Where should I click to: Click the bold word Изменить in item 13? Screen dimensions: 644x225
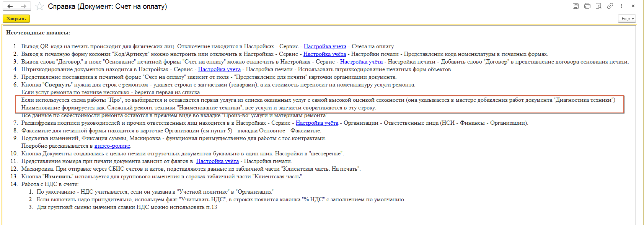(58, 176)
